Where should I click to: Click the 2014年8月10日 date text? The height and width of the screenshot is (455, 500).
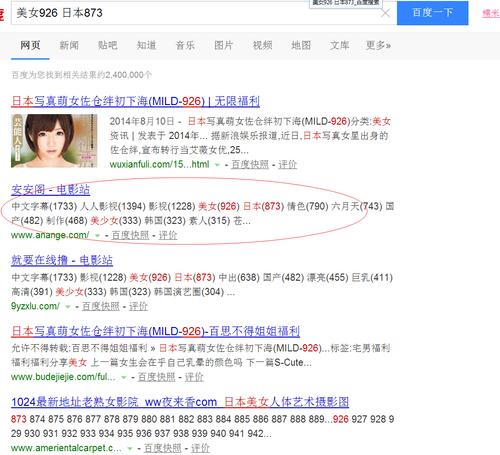[x=142, y=121]
